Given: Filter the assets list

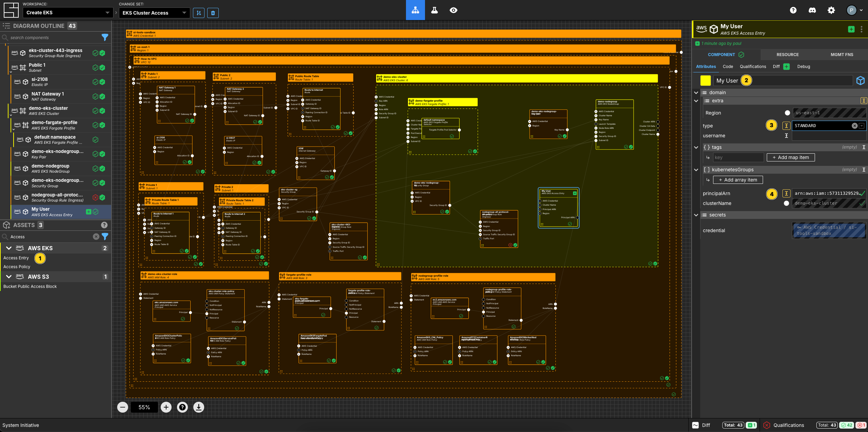Looking at the screenshot, I should 105,236.
